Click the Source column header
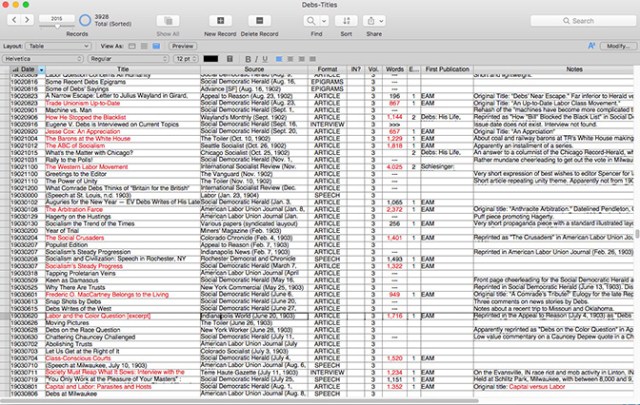The width and height of the screenshot is (640, 405). [x=254, y=69]
